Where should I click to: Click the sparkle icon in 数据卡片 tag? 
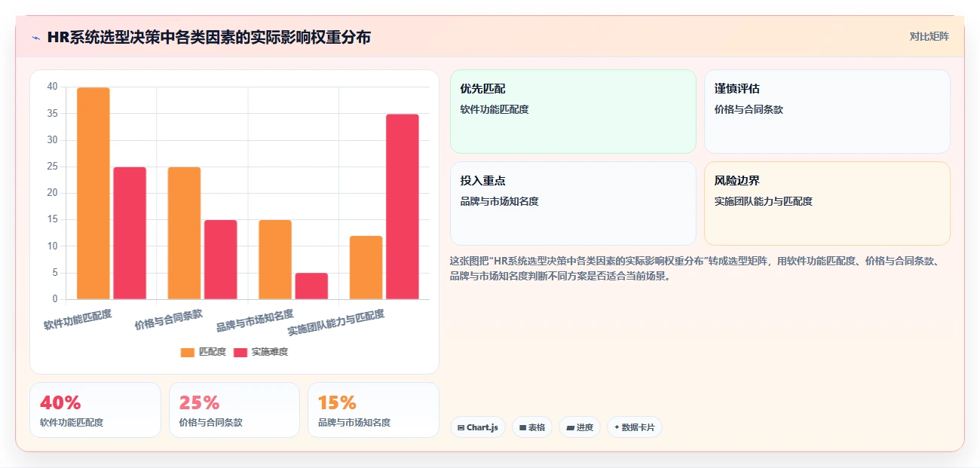[x=617, y=427]
